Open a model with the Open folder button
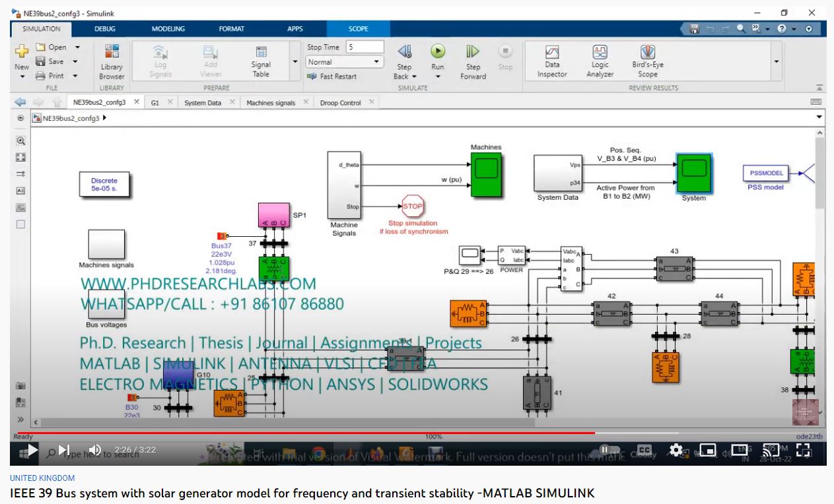 [52, 47]
